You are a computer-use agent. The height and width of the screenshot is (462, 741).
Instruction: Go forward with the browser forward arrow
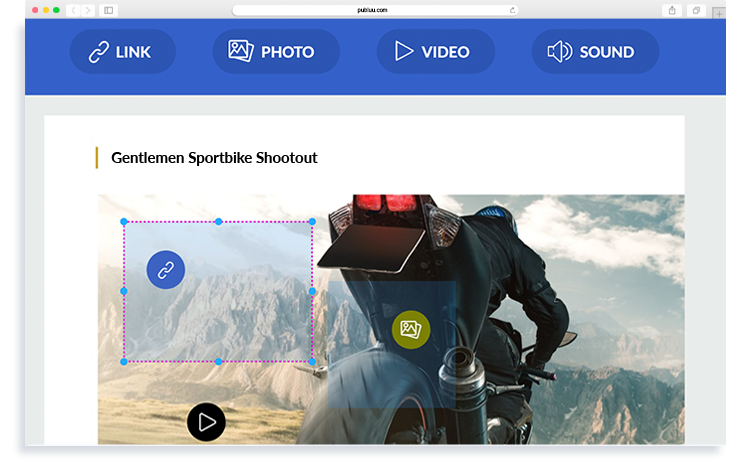click(88, 10)
